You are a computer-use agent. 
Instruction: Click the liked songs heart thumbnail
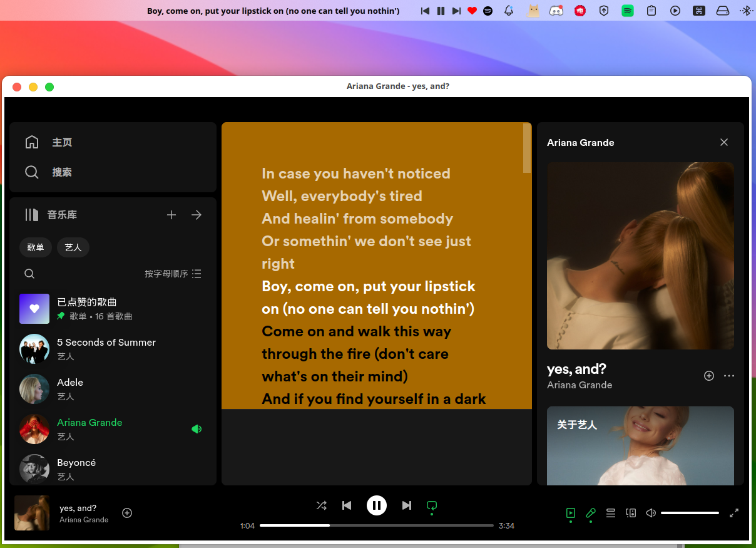34,309
